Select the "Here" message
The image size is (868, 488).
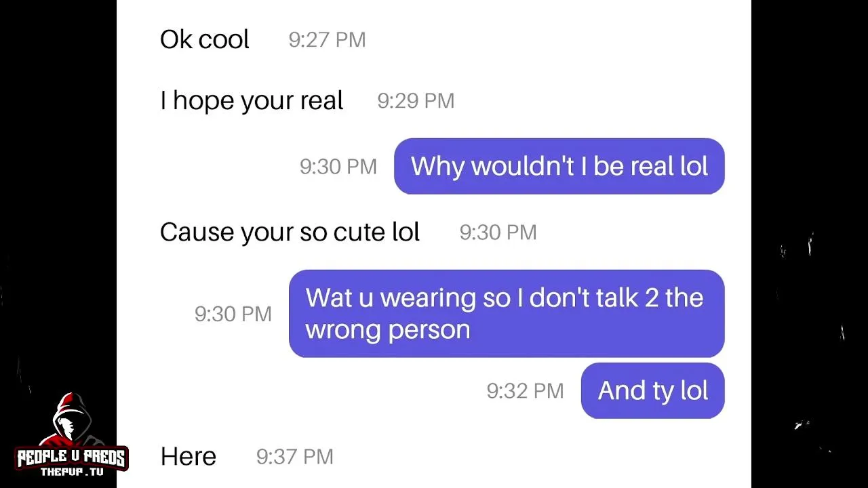[x=188, y=456]
